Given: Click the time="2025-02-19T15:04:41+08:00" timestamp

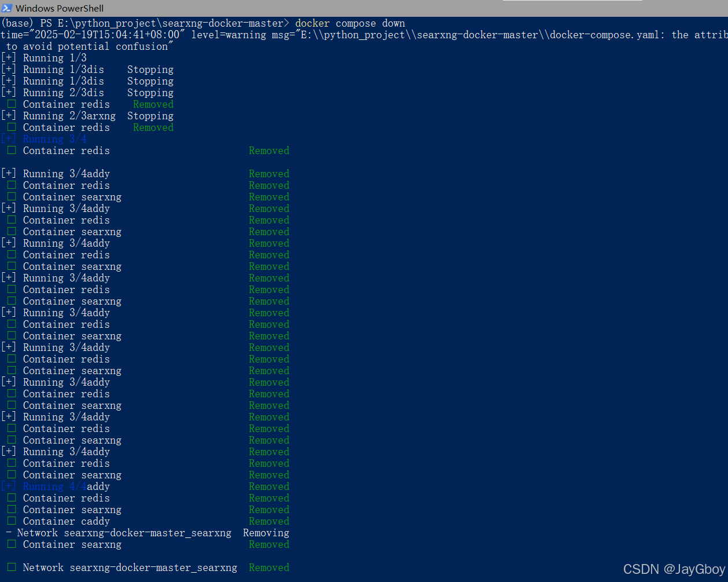Looking at the screenshot, I should click(x=93, y=35).
